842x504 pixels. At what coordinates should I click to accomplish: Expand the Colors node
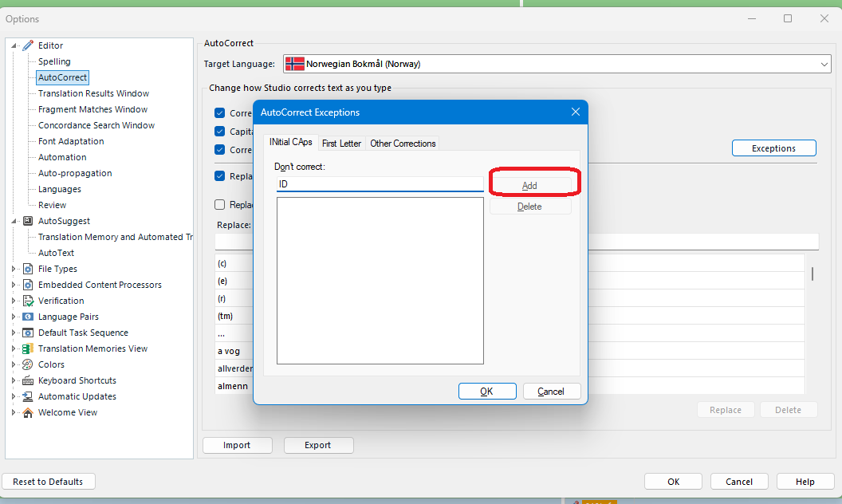[14, 364]
